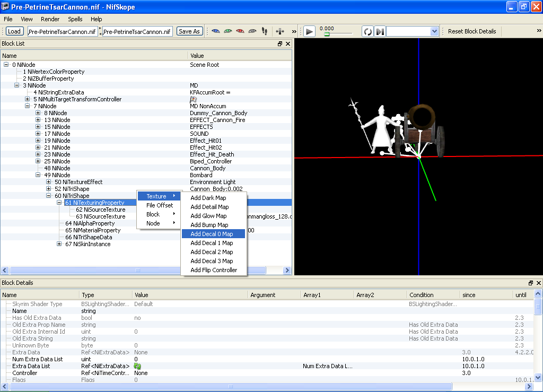
Task: Expand 5 NiMultiTargetTransformController
Action: [x=28, y=99]
